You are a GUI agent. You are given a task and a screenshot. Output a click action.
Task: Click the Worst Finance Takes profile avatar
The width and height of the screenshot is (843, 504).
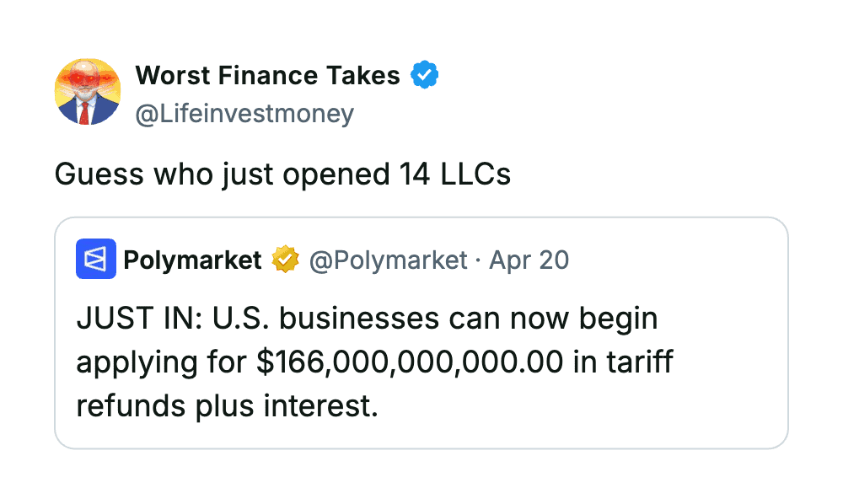tap(88, 92)
